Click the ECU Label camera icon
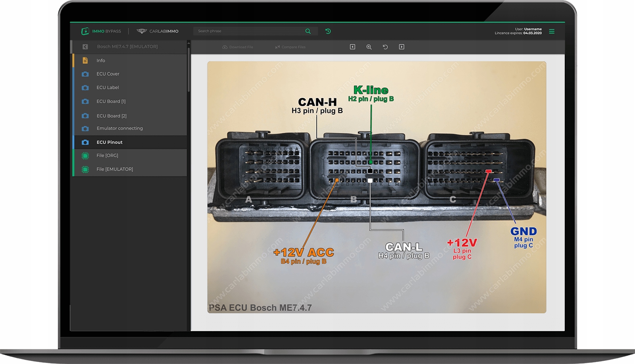The image size is (635, 364). [85, 88]
